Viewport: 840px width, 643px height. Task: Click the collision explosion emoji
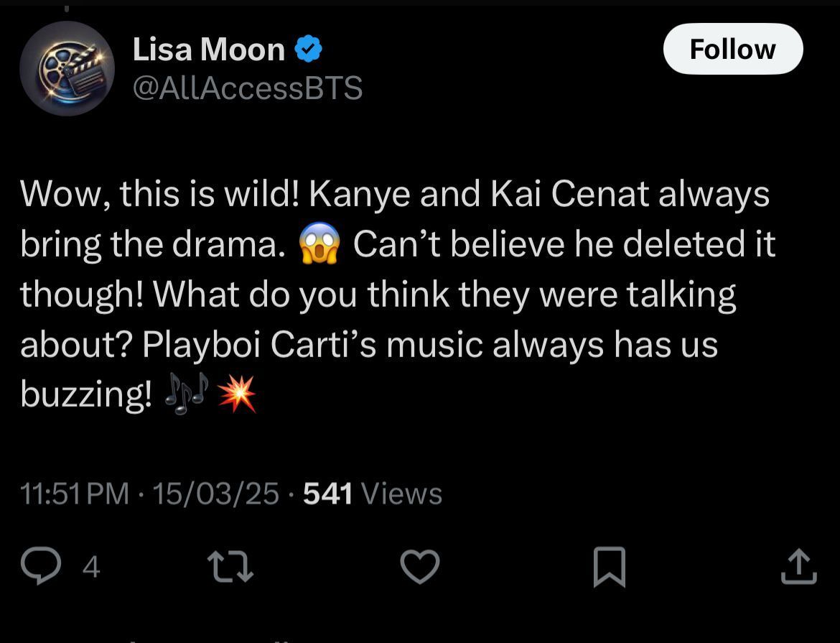coord(236,394)
